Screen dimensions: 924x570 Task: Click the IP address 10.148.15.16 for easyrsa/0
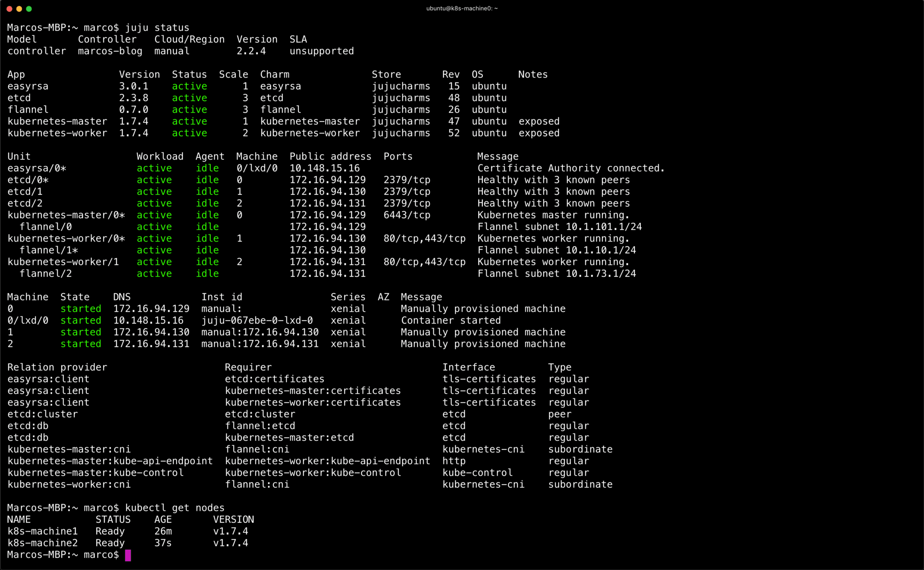coord(324,168)
